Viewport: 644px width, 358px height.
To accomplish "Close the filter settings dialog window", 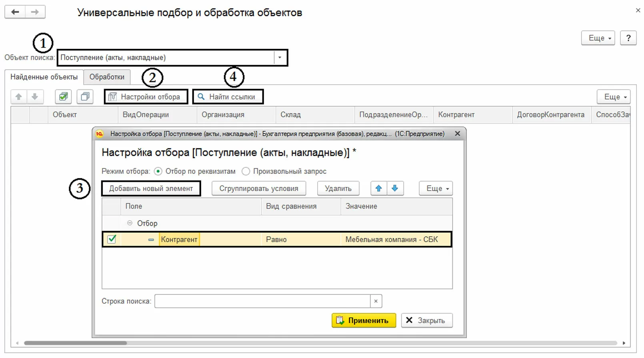I will click(458, 134).
